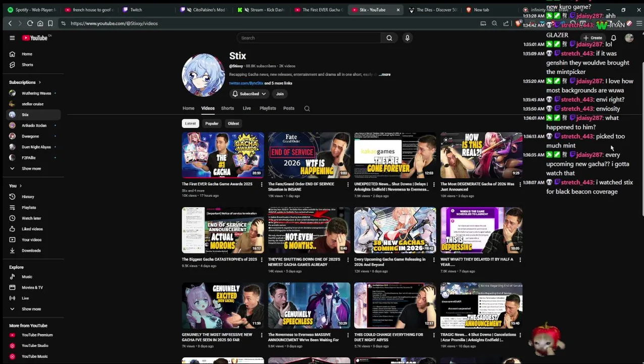Switch to Spotify Web Player browser tab

(x=31, y=10)
